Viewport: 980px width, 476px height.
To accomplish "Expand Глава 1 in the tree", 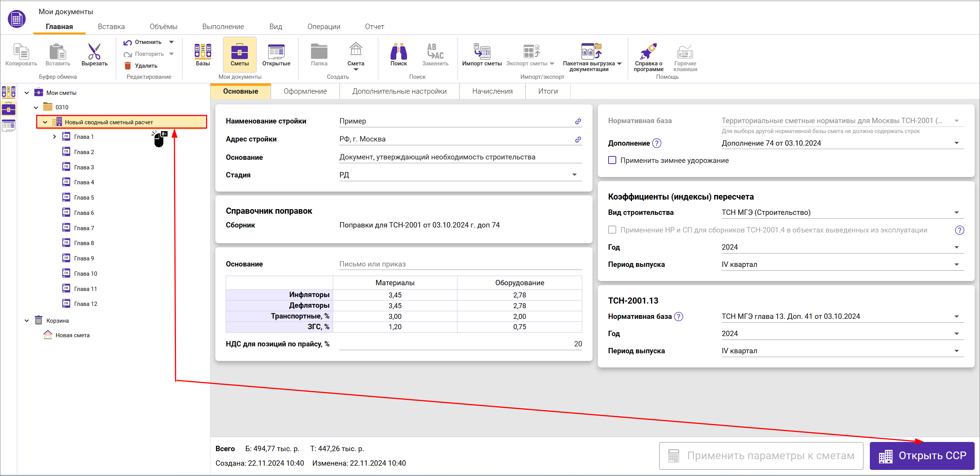I will coord(54,137).
